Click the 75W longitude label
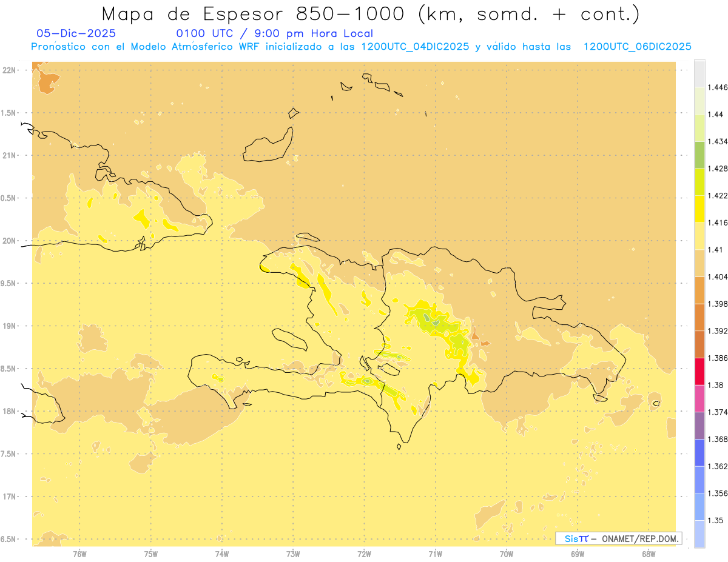 [151, 554]
